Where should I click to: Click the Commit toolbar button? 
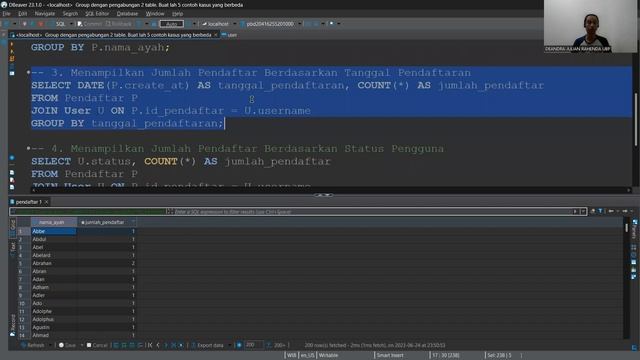pyautogui.click(x=90, y=24)
